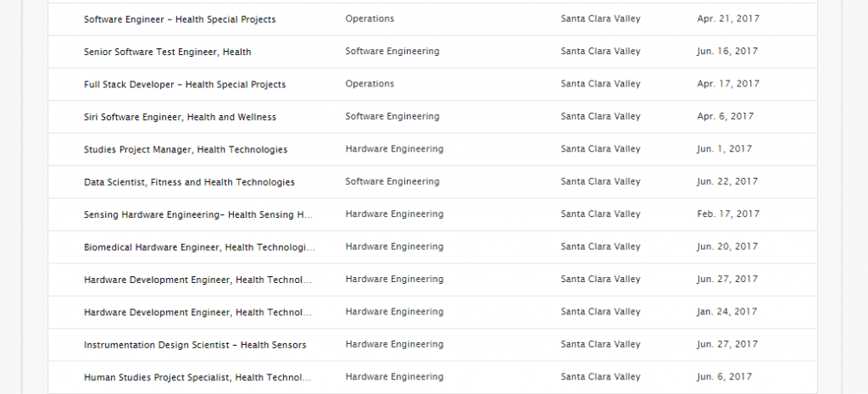Image resolution: width=868 pixels, height=394 pixels.
Task: Select Full Stack Developer - Health Special Projects
Action: point(185,85)
